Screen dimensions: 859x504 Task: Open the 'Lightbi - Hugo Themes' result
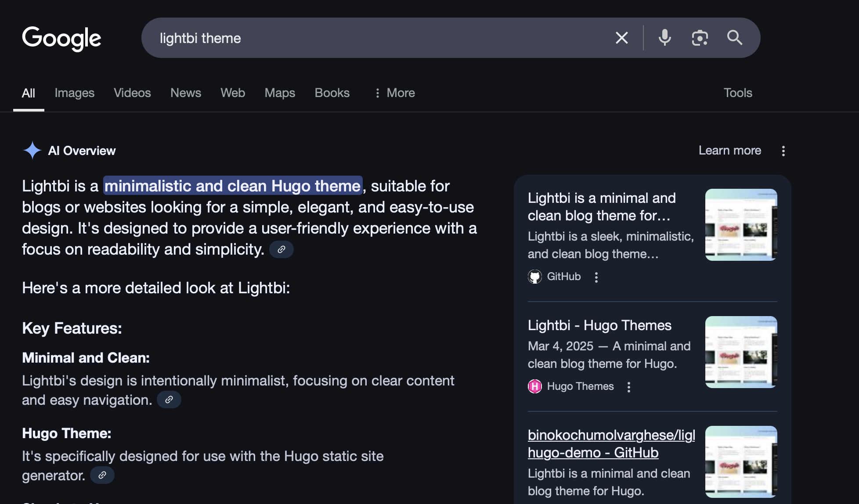599,325
